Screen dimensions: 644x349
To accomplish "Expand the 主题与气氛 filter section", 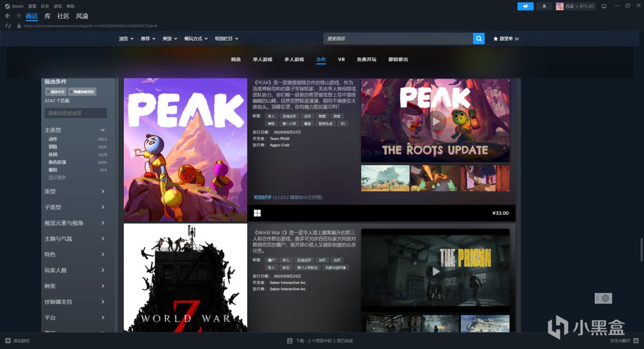I will coord(75,239).
